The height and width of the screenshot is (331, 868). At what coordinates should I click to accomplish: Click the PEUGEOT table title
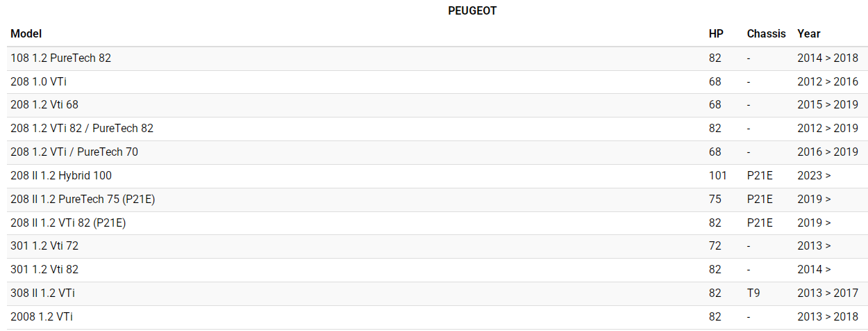(x=472, y=11)
